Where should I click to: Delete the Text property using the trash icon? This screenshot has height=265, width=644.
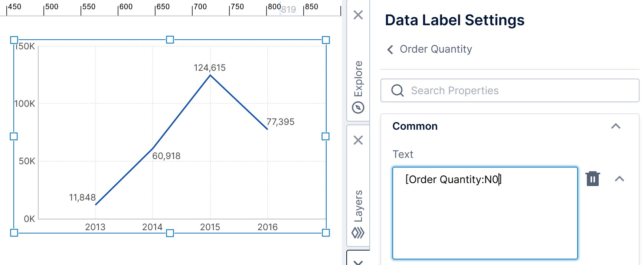593,179
